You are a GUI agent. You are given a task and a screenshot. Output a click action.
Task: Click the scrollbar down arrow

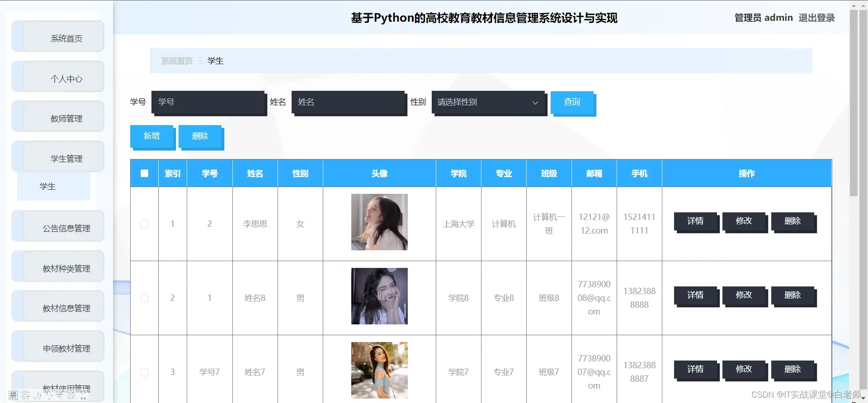click(863, 398)
